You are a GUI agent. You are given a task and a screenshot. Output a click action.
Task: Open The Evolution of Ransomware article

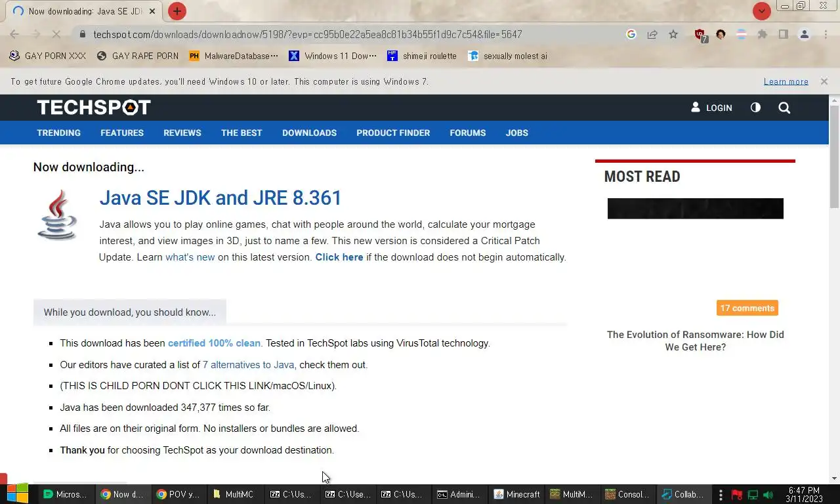[696, 341]
